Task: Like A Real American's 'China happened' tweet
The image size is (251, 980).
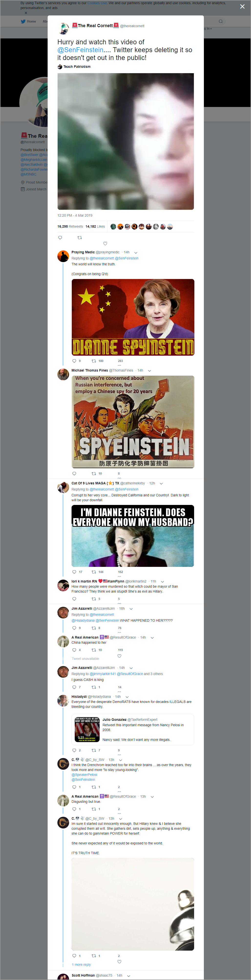Action: click(x=119, y=656)
